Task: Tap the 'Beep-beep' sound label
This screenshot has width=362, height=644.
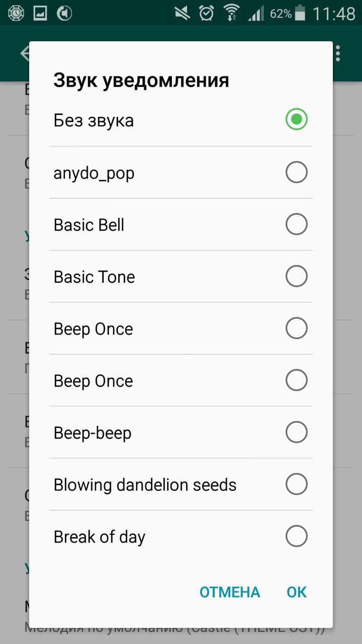Action: coord(93,433)
